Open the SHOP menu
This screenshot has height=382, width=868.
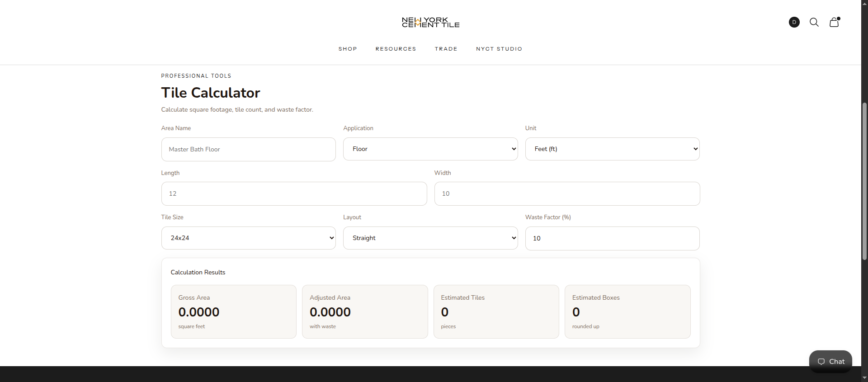[348, 49]
